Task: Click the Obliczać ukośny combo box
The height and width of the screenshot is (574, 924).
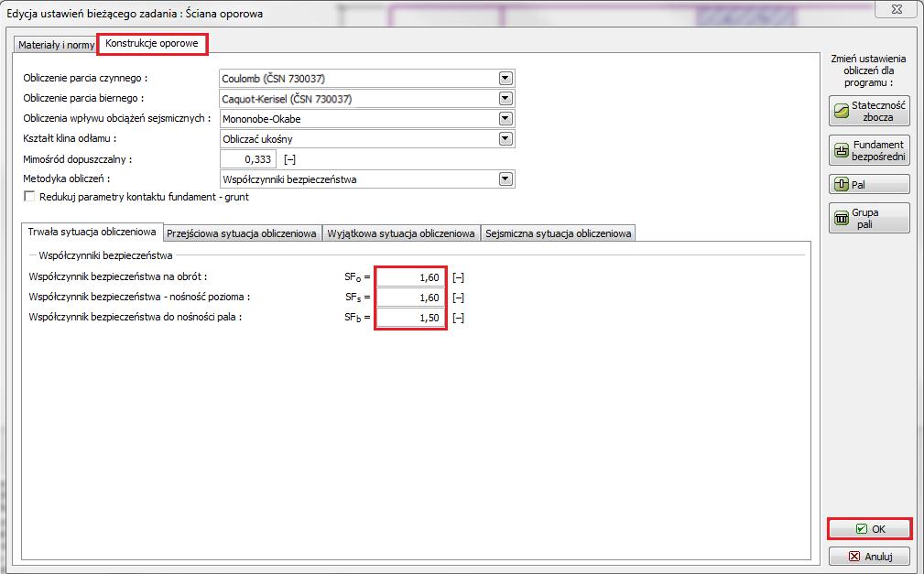Action: pyautogui.click(x=367, y=139)
